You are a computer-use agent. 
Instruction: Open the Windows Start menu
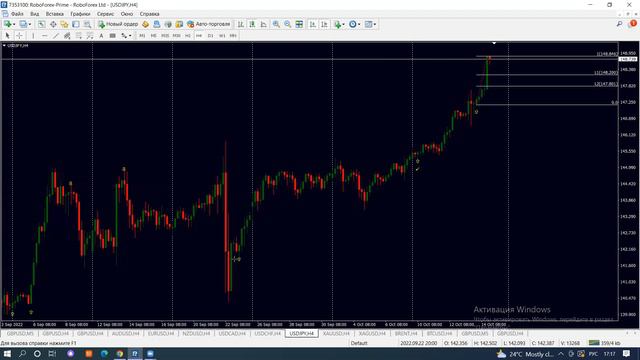pyautogui.click(x=7, y=354)
